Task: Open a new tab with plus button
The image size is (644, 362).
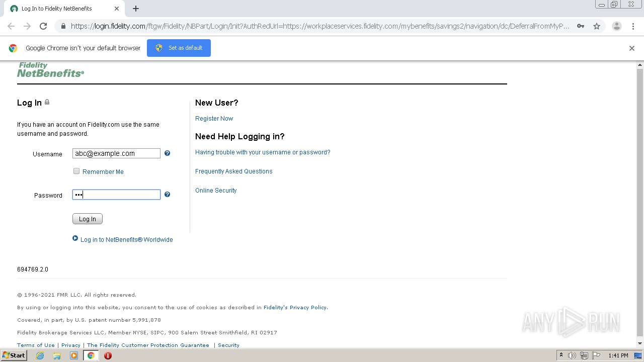Action: tap(136, 9)
